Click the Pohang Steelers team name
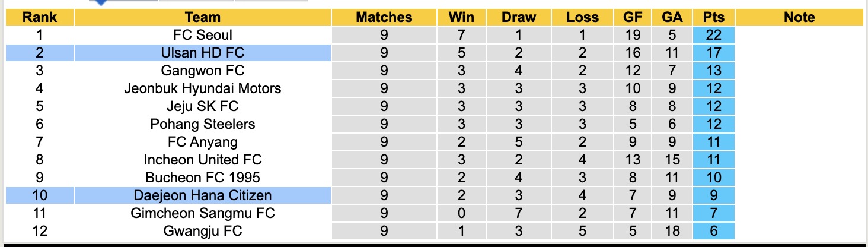 (x=202, y=124)
